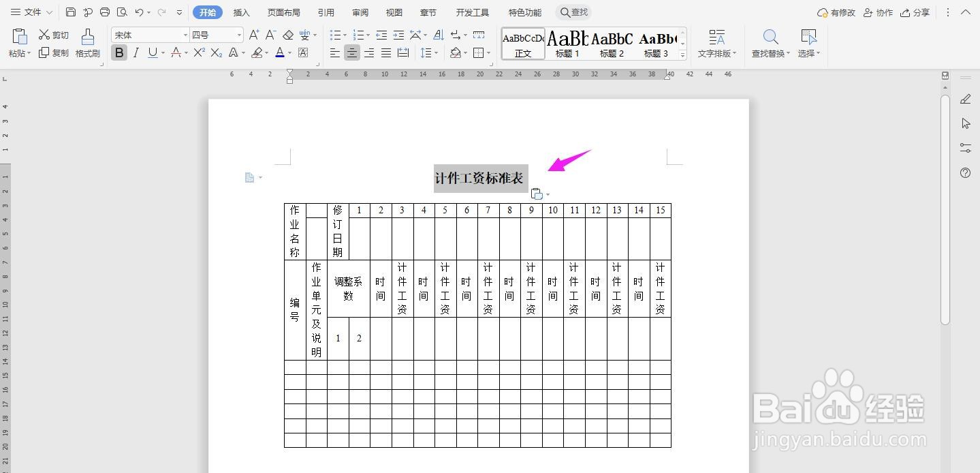Screen dimensions: 980x473
Task: Increase paragraph indent
Action: tap(398, 35)
